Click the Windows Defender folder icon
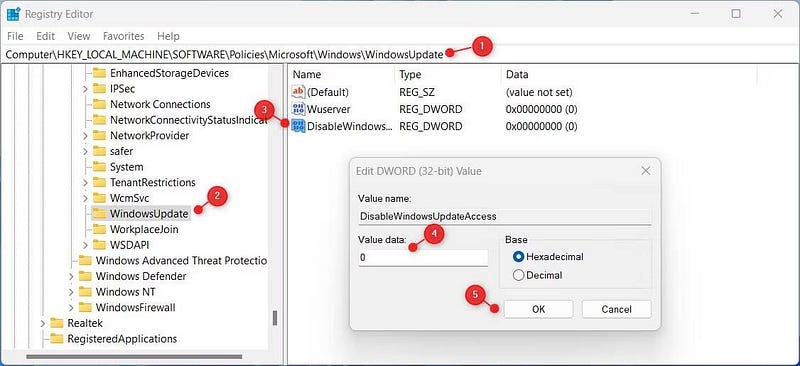The height and width of the screenshot is (366, 800). click(x=85, y=276)
